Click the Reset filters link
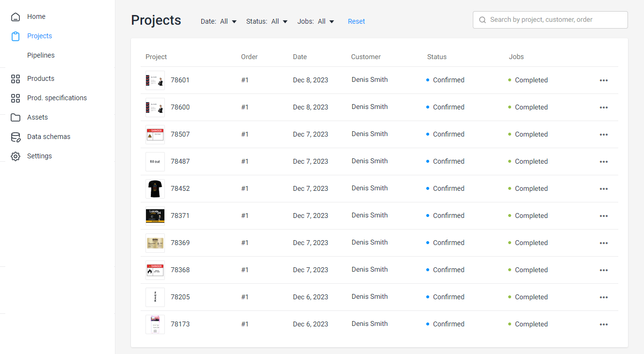Image resolution: width=644 pixels, height=354 pixels. [x=356, y=21]
